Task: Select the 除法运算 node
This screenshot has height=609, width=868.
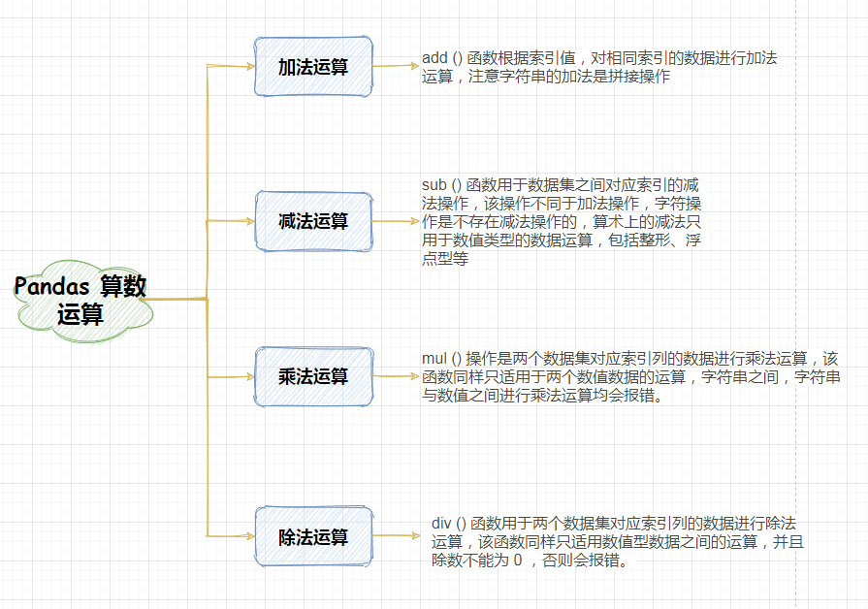Action: pos(313,536)
